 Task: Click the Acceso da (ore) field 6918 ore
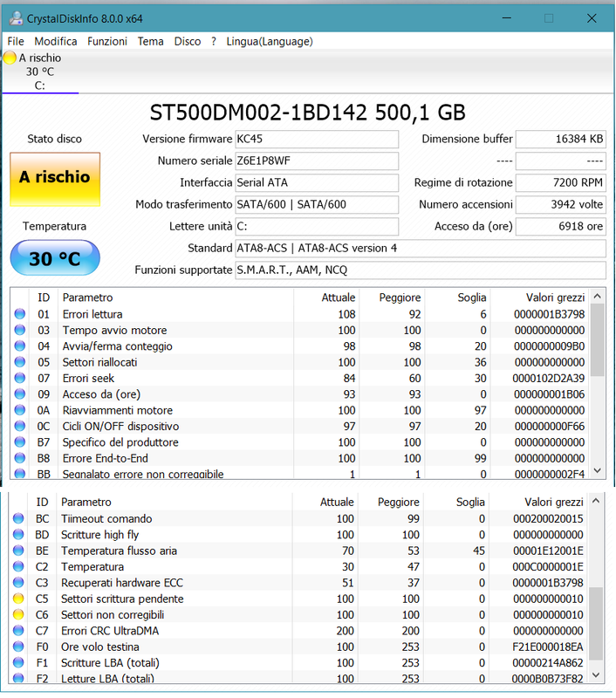[560, 226]
